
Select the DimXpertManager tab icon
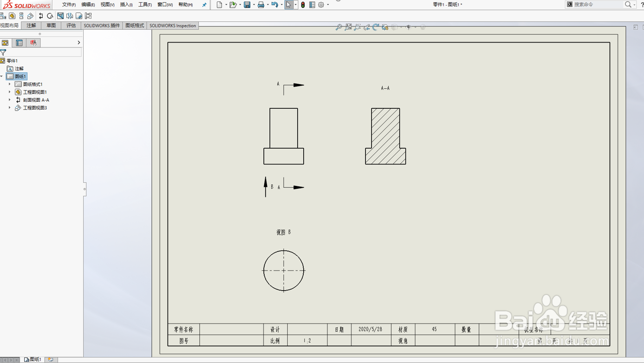[33, 42]
